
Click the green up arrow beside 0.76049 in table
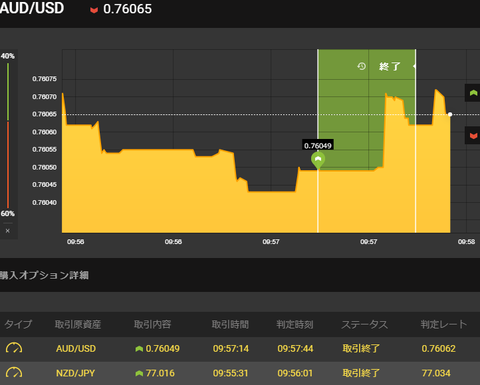pyautogui.click(x=139, y=349)
